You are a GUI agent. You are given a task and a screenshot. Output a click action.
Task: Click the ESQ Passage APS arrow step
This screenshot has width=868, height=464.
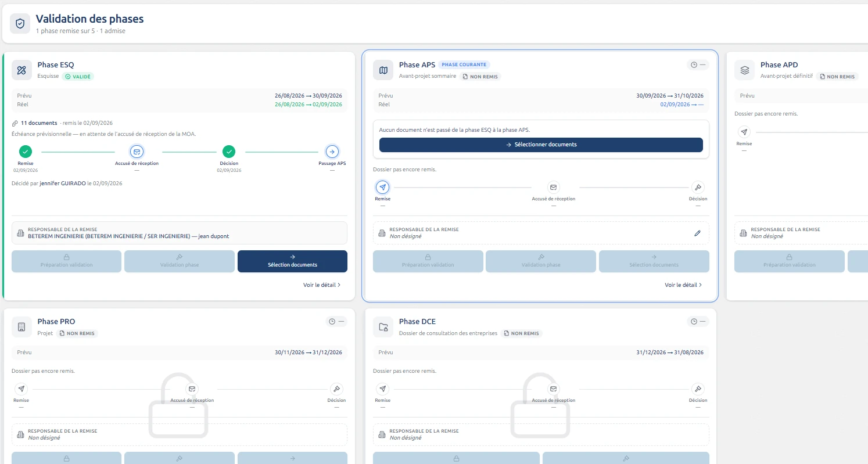pos(332,152)
